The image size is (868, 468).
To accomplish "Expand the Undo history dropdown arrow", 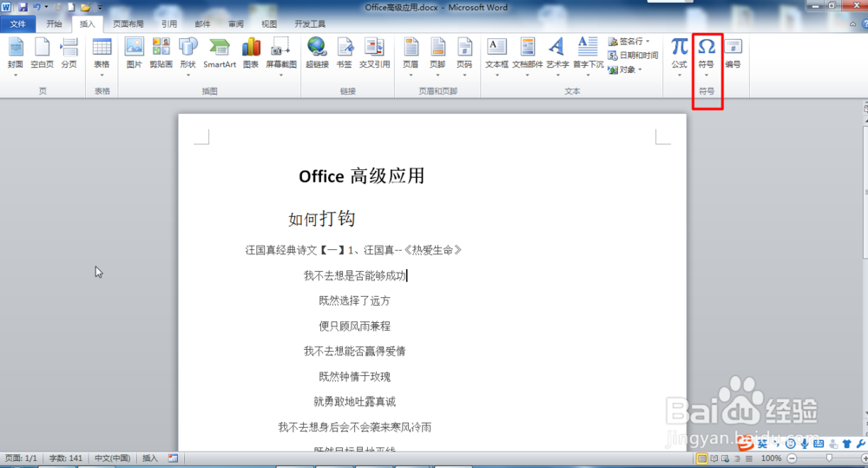I will click(46, 7).
